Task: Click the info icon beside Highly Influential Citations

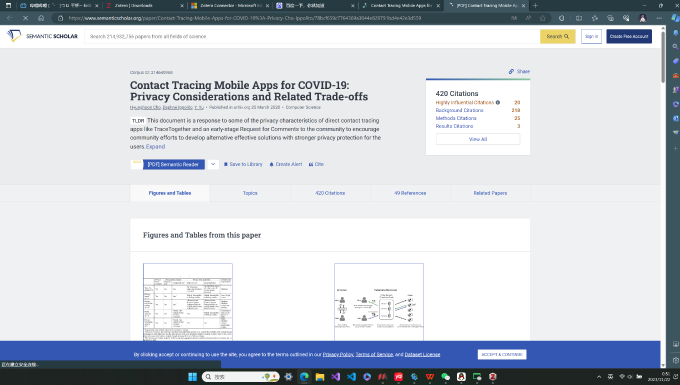Action: point(498,103)
